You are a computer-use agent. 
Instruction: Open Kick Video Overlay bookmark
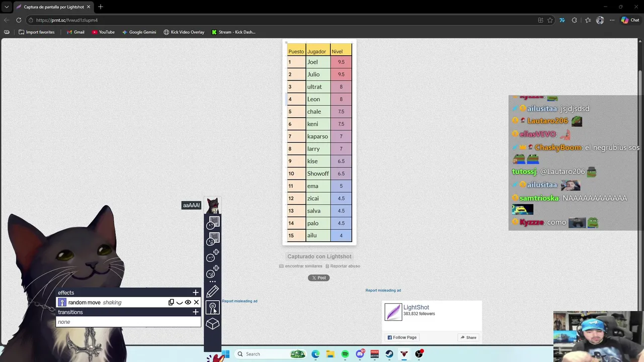tap(184, 32)
